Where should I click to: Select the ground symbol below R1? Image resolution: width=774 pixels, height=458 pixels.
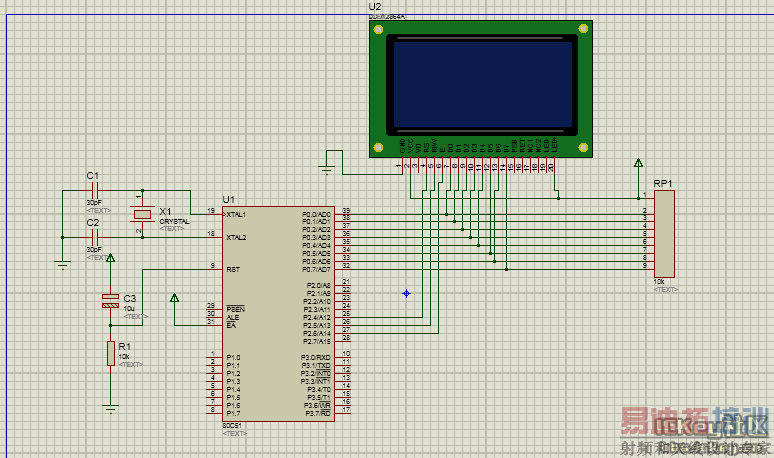tap(110, 408)
